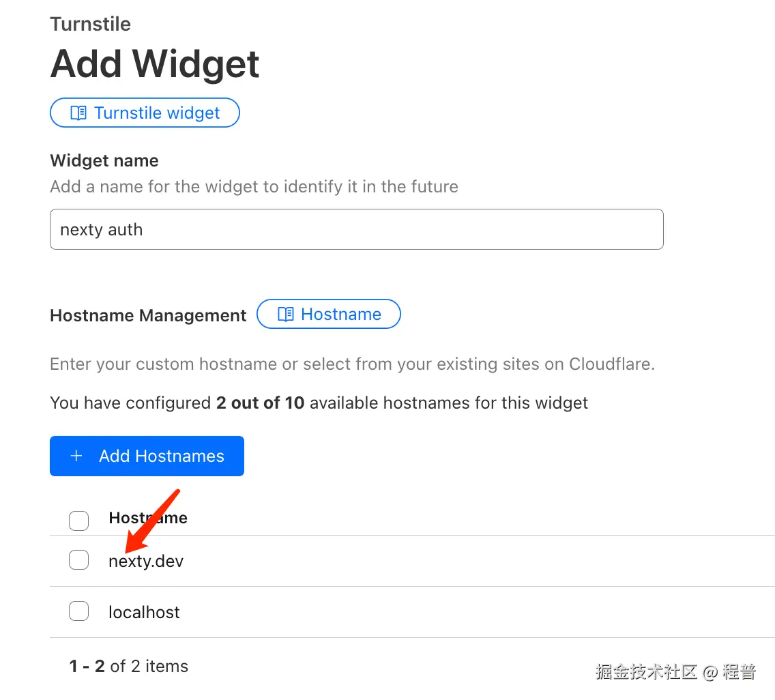
Task: Focus the Widget name input field
Action: coord(356,229)
